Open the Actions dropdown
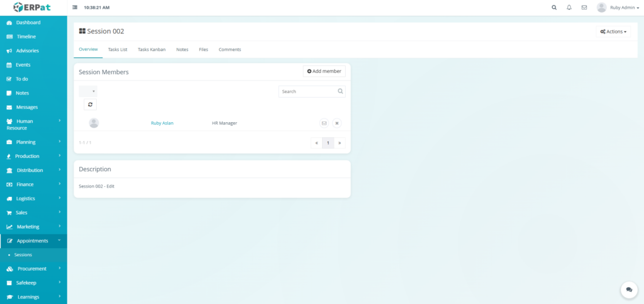The height and width of the screenshot is (304, 644). coord(613,31)
